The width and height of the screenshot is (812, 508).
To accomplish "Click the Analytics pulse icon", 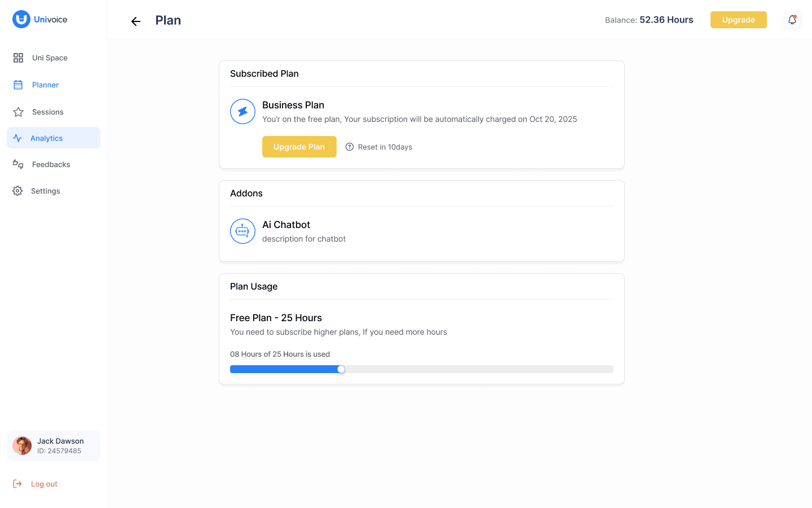I will 17,138.
